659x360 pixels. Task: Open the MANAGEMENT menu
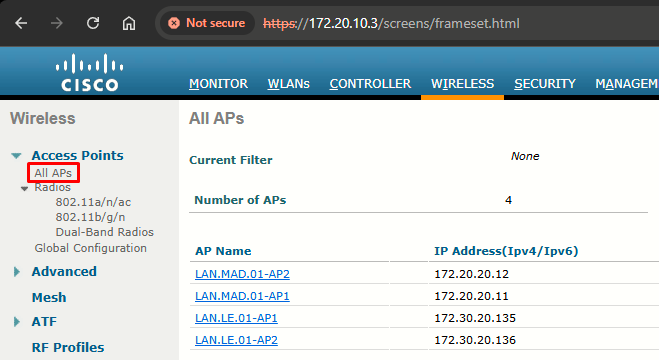[x=627, y=84]
